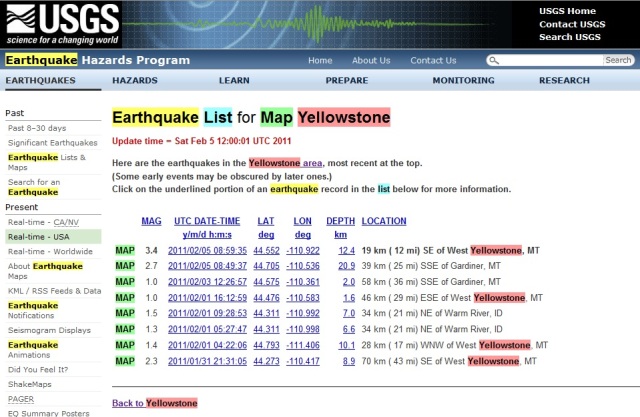Click the MAG column header
The width and height of the screenshot is (640, 417).
[151, 221]
